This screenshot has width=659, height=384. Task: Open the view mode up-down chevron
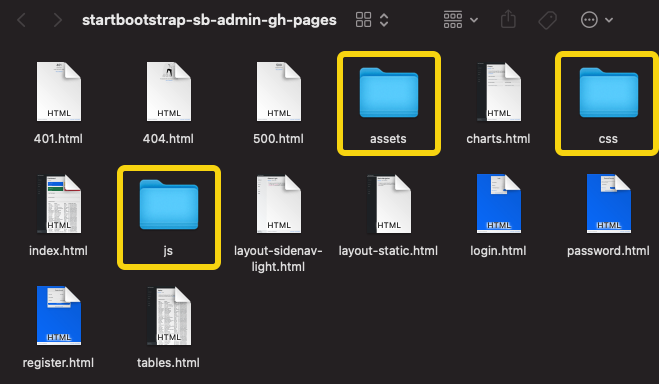point(384,20)
